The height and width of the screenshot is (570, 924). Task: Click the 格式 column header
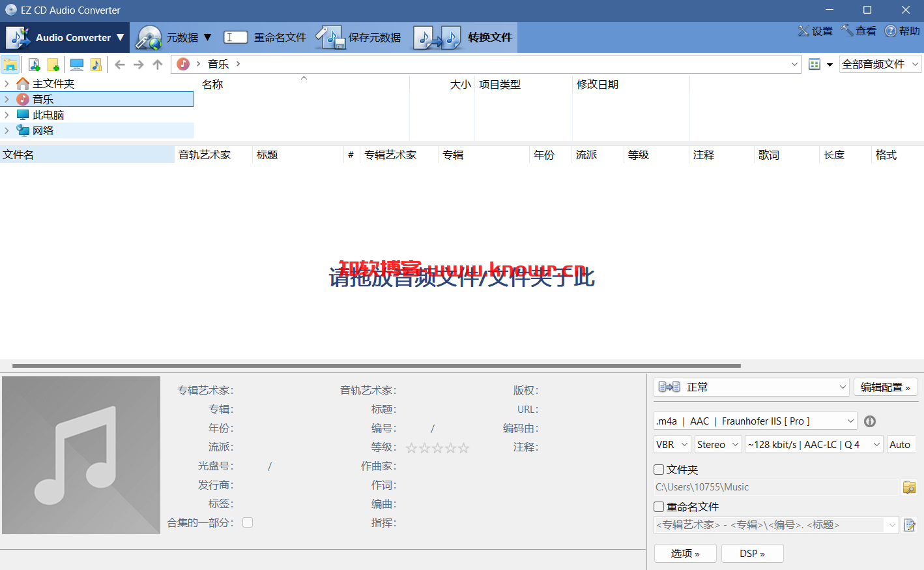tap(897, 155)
